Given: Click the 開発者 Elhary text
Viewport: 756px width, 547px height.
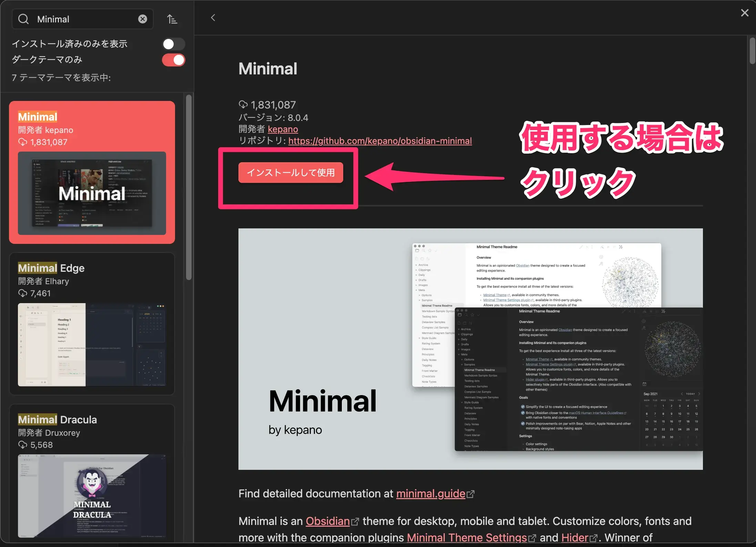Looking at the screenshot, I should pyautogui.click(x=43, y=281).
